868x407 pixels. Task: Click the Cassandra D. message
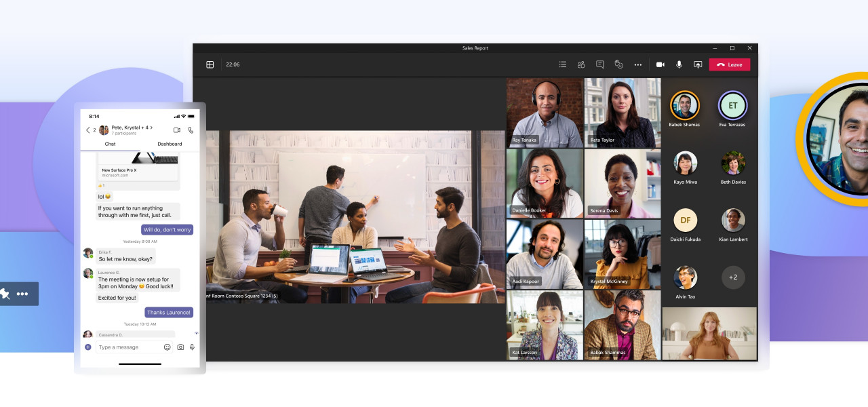point(135,334)
